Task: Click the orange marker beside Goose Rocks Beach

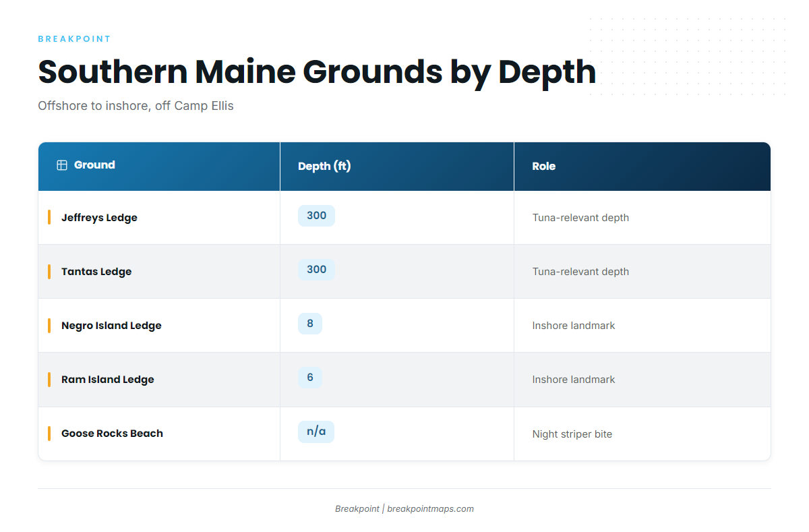Action: click(49, 433)
